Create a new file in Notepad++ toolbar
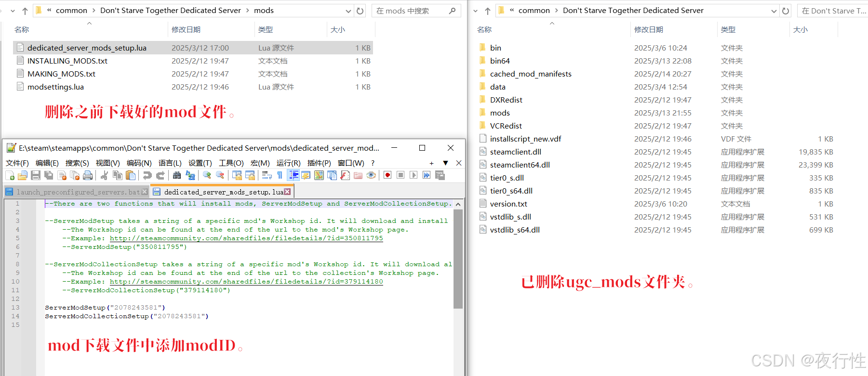868x376 pixels. coord(10,175)
